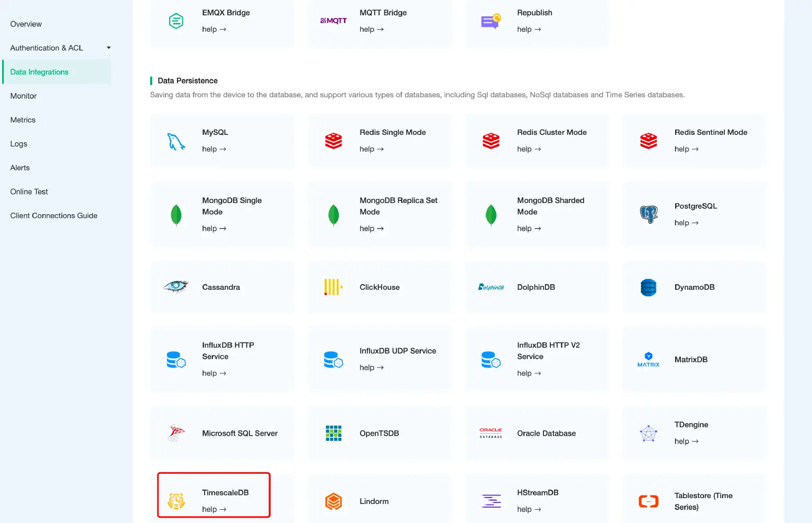Image resolution: width=812 pixels, height=523 pixels.
Task: Open help for MySQL integration
Action: pos(214,149)
